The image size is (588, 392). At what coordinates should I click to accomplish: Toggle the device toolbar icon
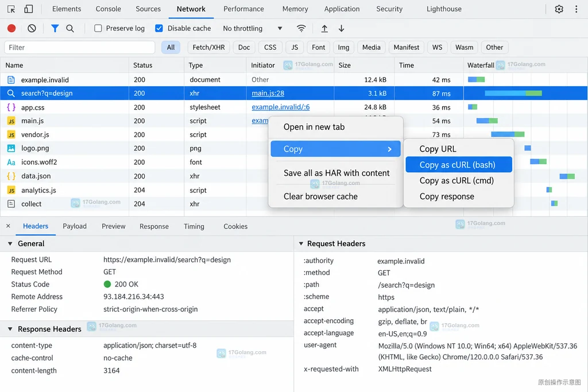(x=29, y=9)
